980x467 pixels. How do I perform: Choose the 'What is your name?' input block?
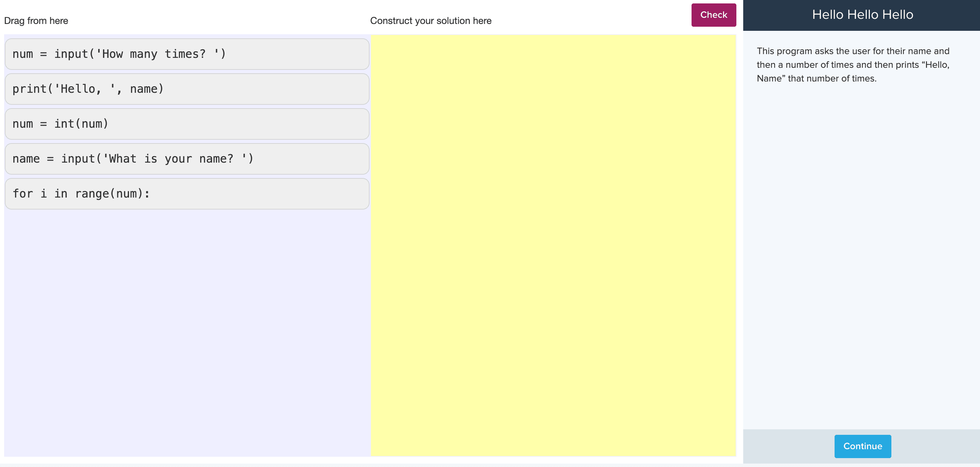tap(187, 159)
